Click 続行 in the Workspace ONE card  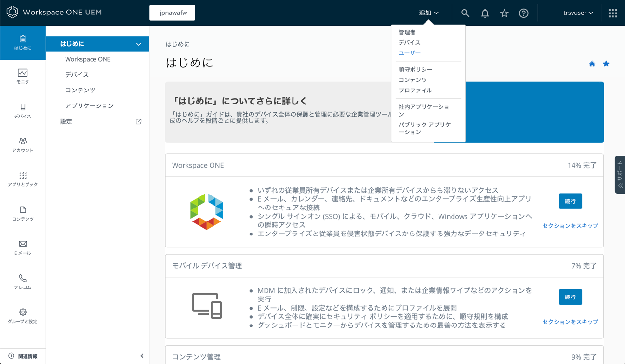[x=571, y=201]
